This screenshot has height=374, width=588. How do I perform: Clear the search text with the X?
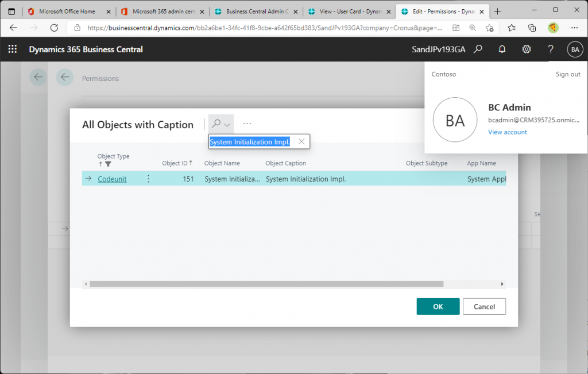pos(301,141)
